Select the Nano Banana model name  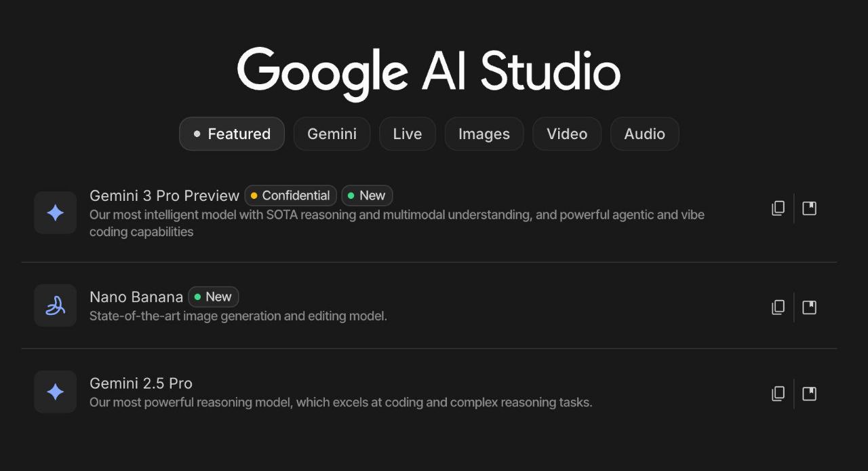136,297
